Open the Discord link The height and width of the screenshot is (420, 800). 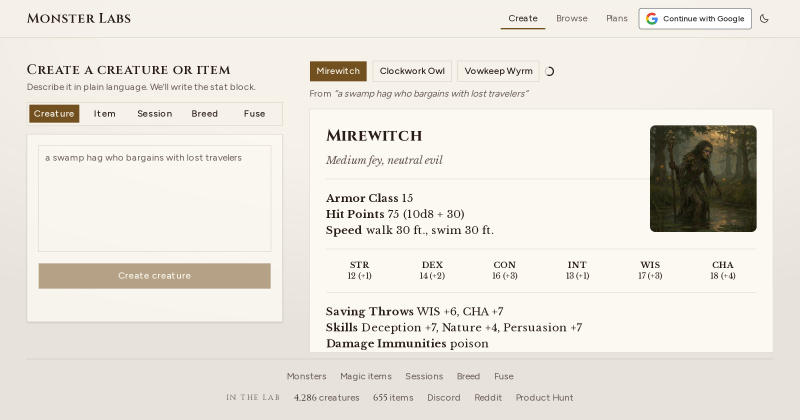444,398
